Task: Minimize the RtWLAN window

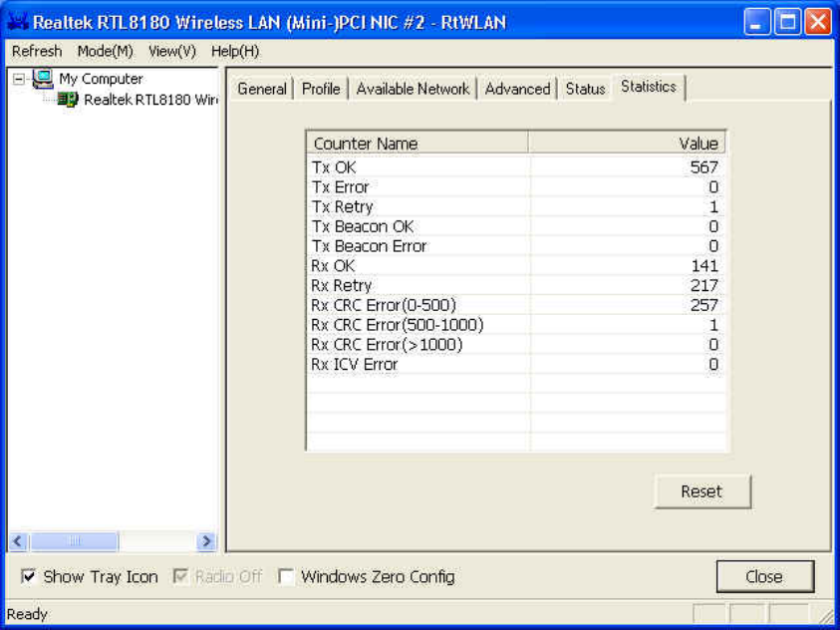Action: click(x=757, y=23)
